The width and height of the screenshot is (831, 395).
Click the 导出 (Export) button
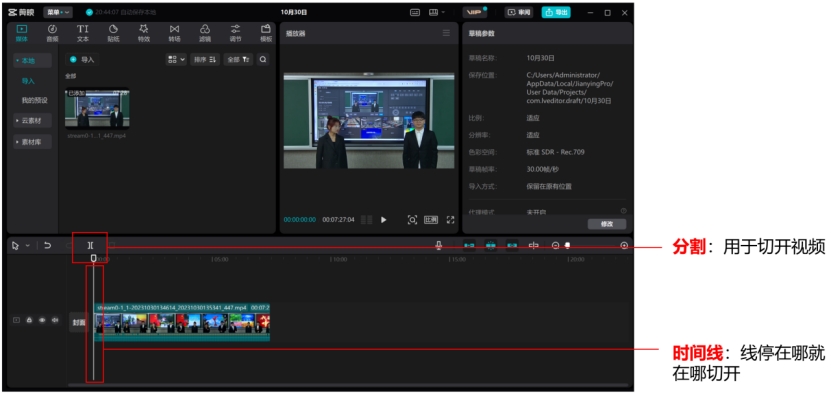tap(556, 12)
